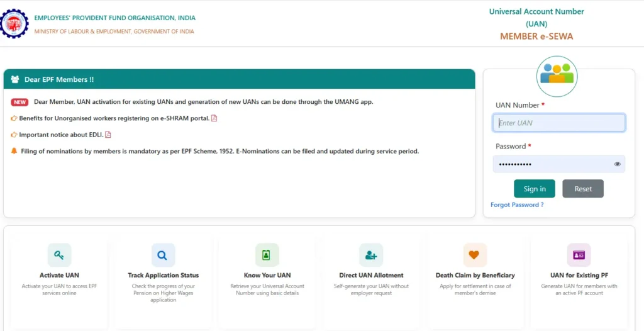
Task: Click the pointing hand icon before e-SHRAM notice
Action: (14, 118)
